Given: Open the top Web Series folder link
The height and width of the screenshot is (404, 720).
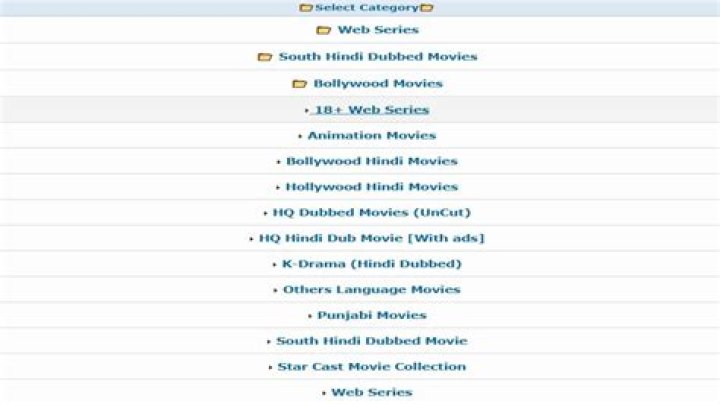Looking at the screenshot, I should click(378, 30).
